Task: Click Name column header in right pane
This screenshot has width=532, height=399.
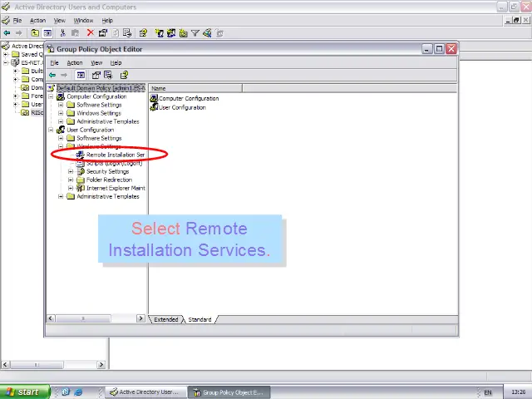Action: (195, 88)
